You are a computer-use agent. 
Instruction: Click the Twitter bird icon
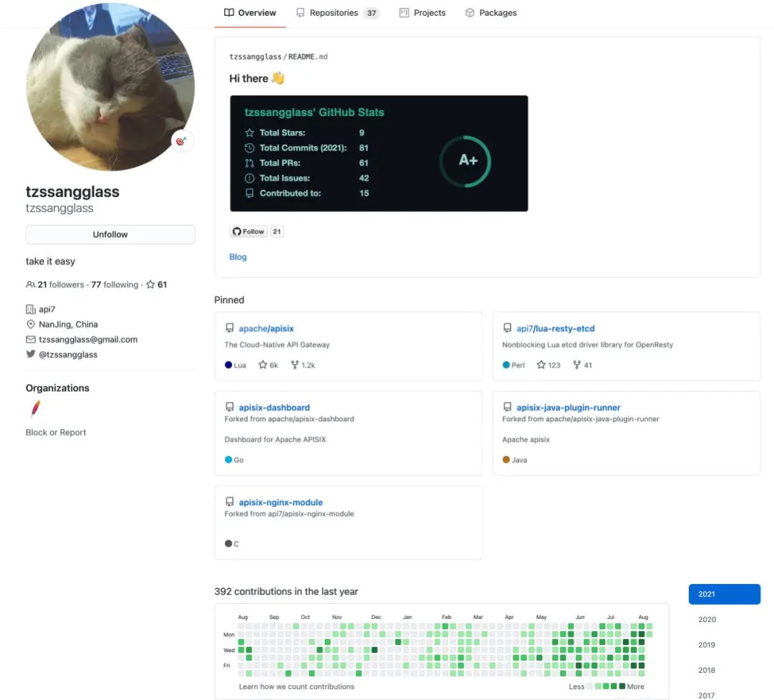tap(31, 354)
